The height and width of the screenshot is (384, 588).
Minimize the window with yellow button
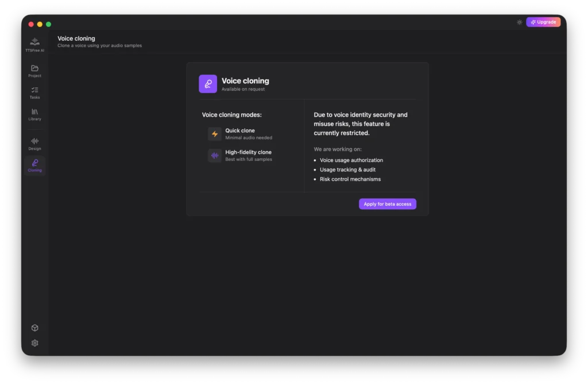coord(40,24)
